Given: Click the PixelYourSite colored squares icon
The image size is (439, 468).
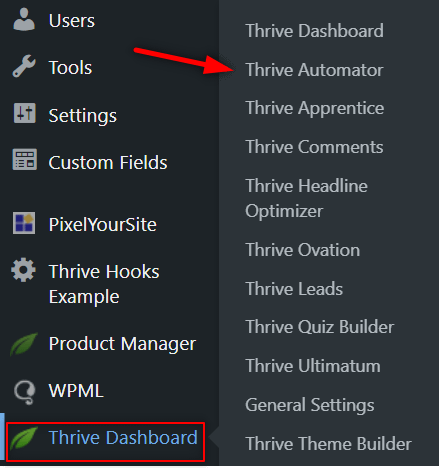Looking at the screenshot, I should 24,223.
